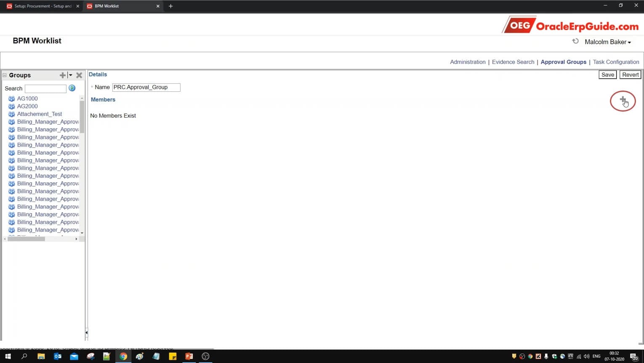
Task: Click the group icon beside Attachement_Test
Action: (12, 114)
